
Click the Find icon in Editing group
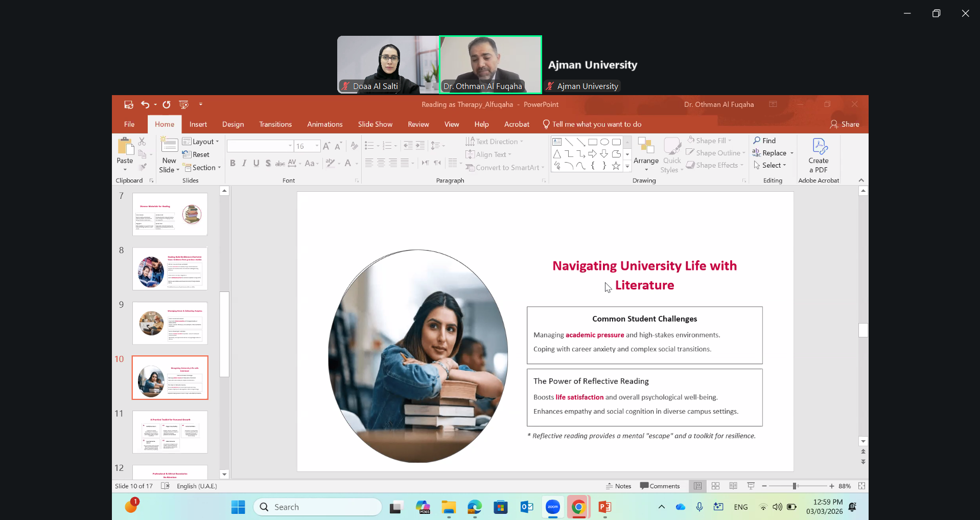764,141
